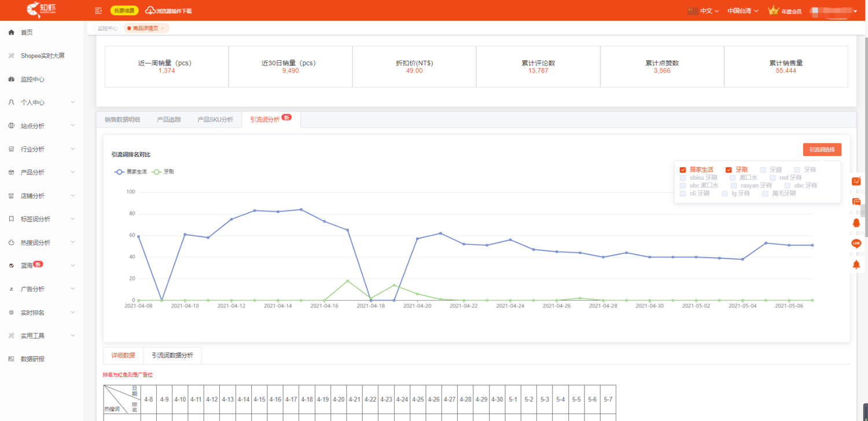Click the notification bell icon on right
The width and height of the screenshot is (868, 421).
(x=856, y=264)
